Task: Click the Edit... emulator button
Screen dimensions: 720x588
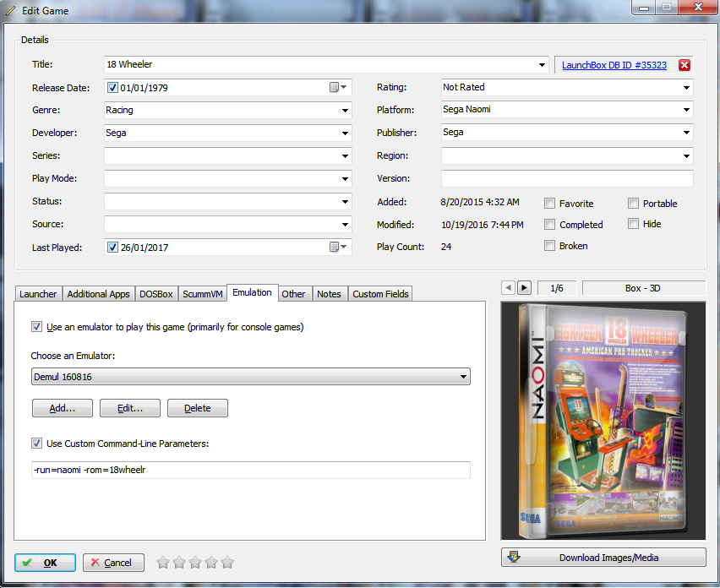Action: (x=130, y=408)
